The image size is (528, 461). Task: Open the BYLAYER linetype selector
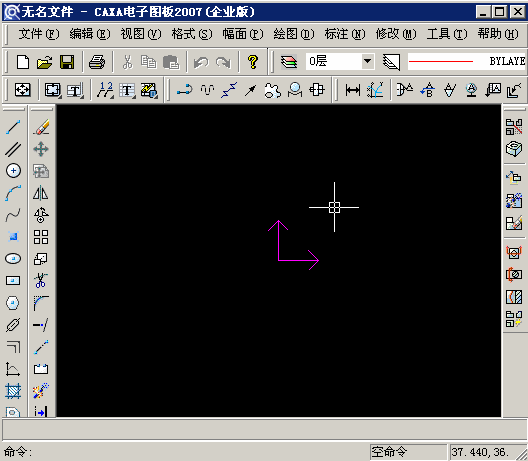click(x=467, y=61)
